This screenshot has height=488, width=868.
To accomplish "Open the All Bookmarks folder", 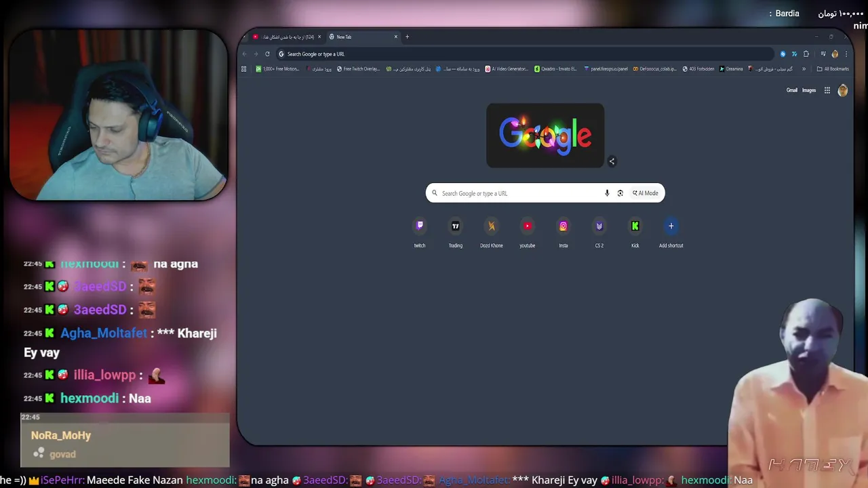I will (833, 68).
